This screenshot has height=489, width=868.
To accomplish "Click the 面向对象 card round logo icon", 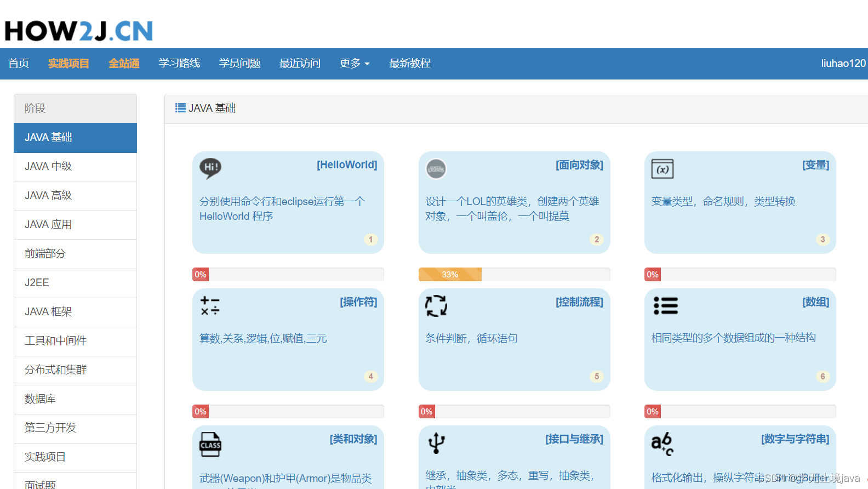I will pyautogui.click(x=436, y=169).
